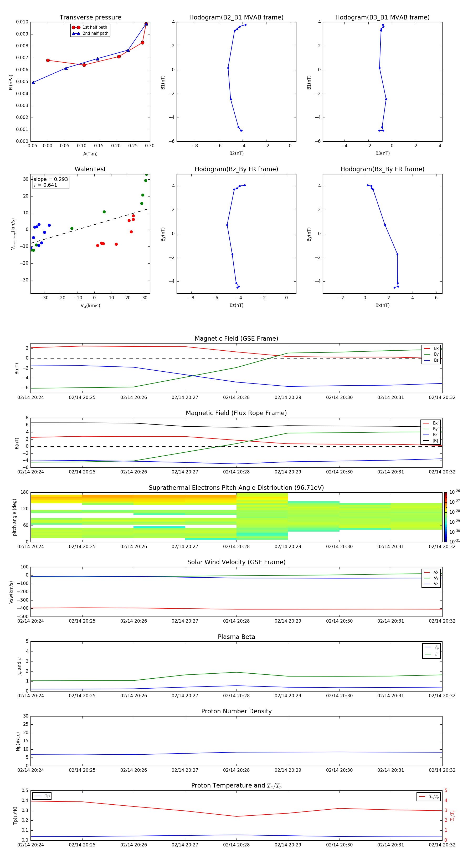The width and height of the screenshot is (473, 868).
Task: Click the Suprathermal Electrons Pitch Angle Distribution title
Action: coord(236,488)
